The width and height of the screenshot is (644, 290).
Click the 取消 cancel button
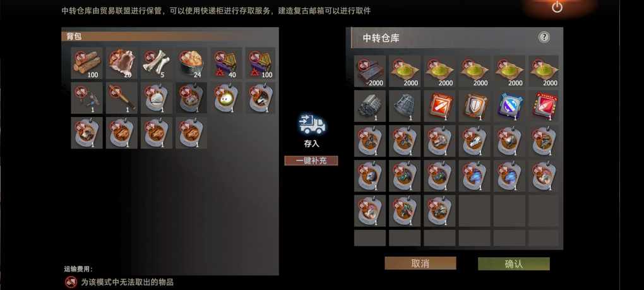(x=420, y=263)
